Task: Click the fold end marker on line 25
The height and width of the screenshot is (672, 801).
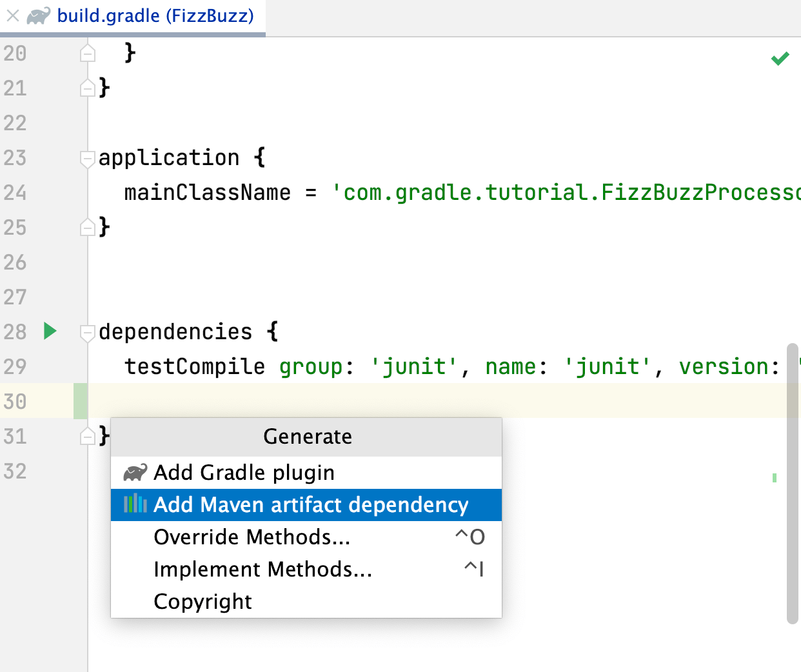Action: pyautogui.click(x=88, y=227)
